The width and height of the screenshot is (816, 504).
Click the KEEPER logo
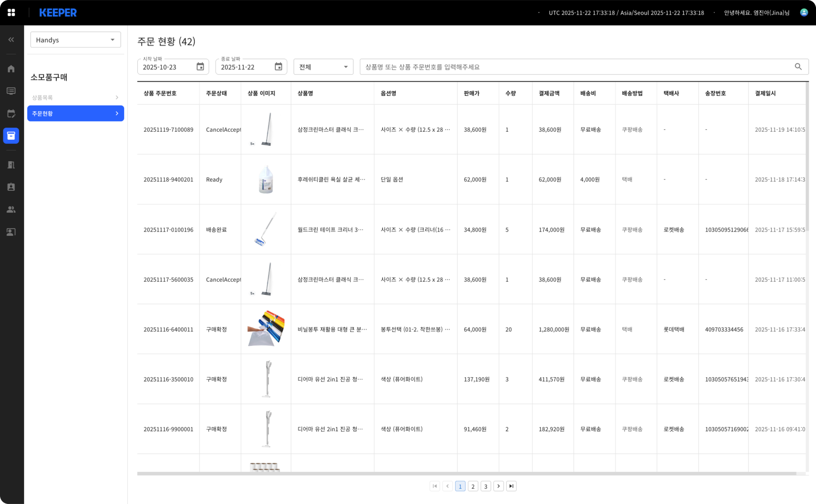tap(58, 13)
